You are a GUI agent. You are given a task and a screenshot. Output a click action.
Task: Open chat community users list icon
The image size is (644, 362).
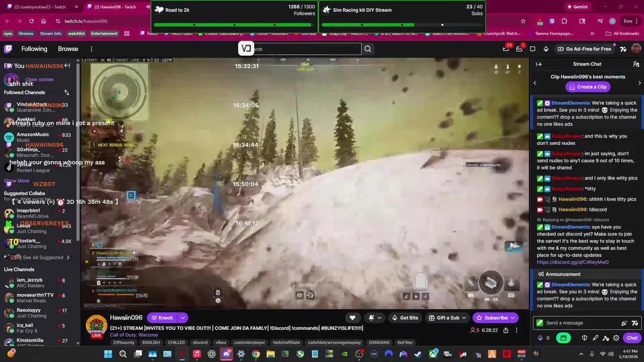[636, 64]
